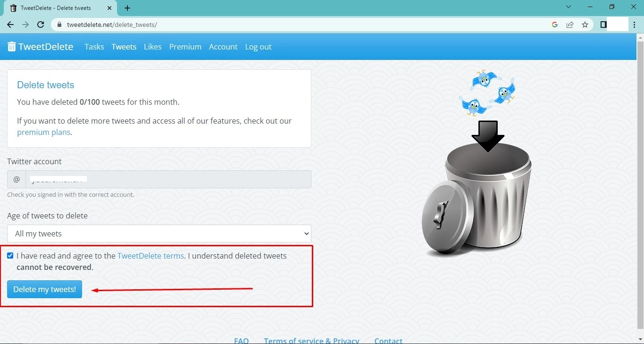Open the Contact footer link

pyautogui.click(x=388, y=340)
